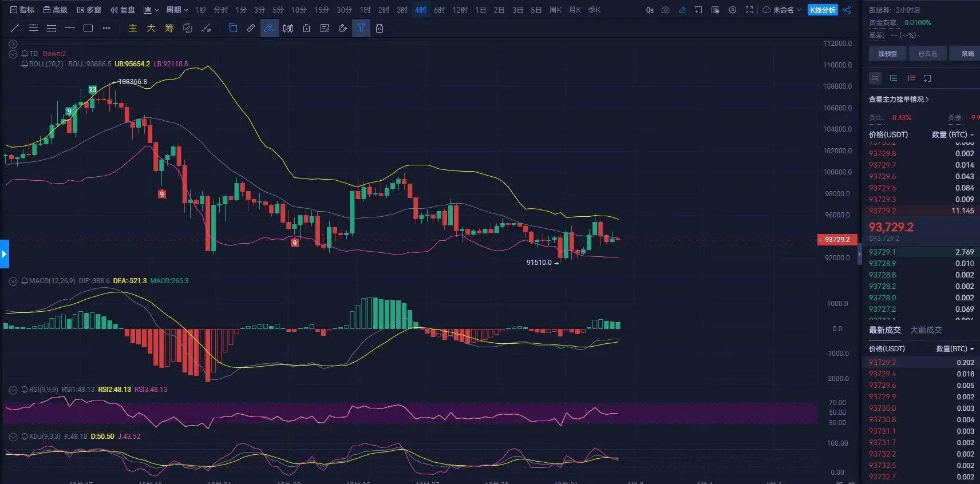Open the 周期 period dropdown
980x484 pixels.
tap(177, 10)
